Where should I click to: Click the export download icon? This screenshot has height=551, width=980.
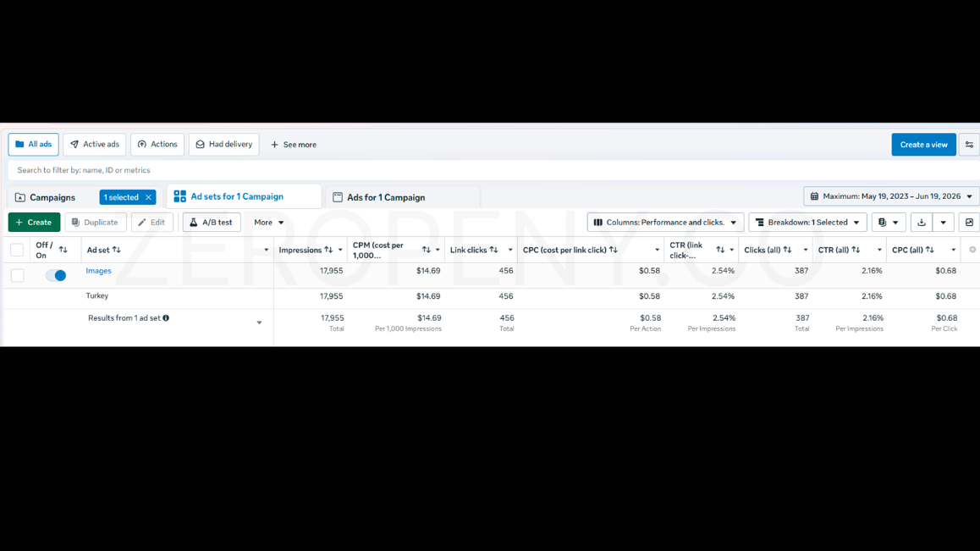(x=922, y=223)
